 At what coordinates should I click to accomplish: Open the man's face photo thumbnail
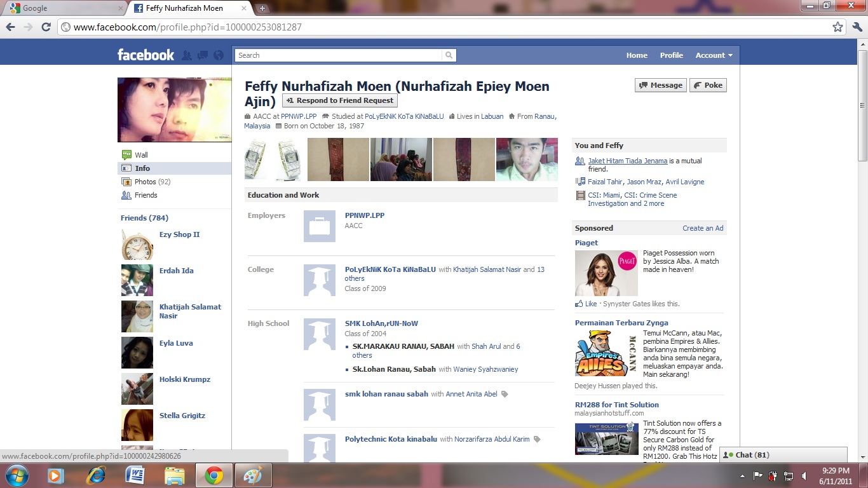(527, 159)
